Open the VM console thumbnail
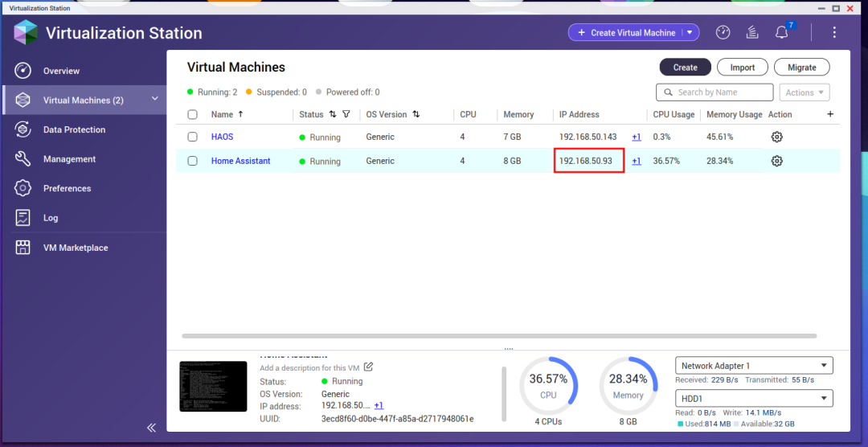This screenshot has height=447, width=868. [x=213, y=386]
